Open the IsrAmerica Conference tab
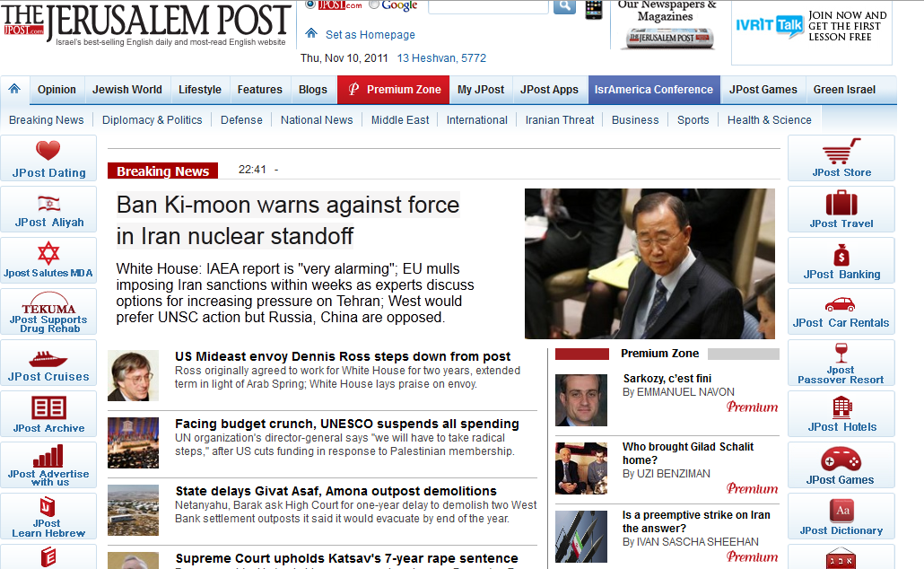 (653, 90)
